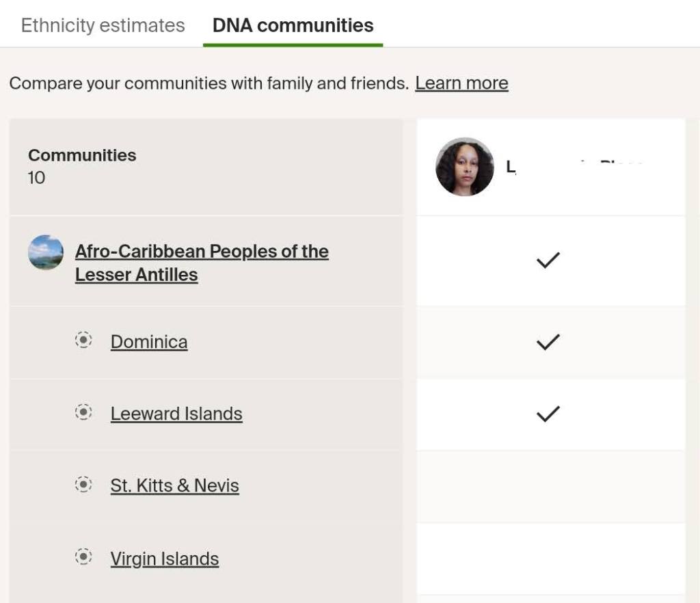Screen dimensions: 700x603
Task: Click the Communities 10 count header
Action: point(82,166)
